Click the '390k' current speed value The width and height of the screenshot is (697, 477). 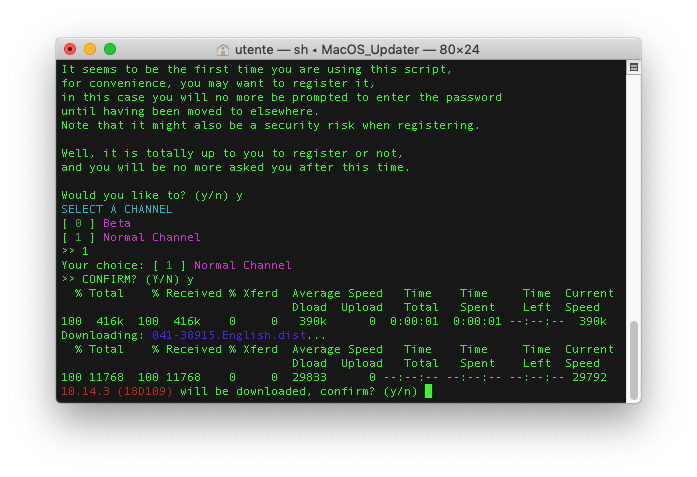tap(593, 321)
